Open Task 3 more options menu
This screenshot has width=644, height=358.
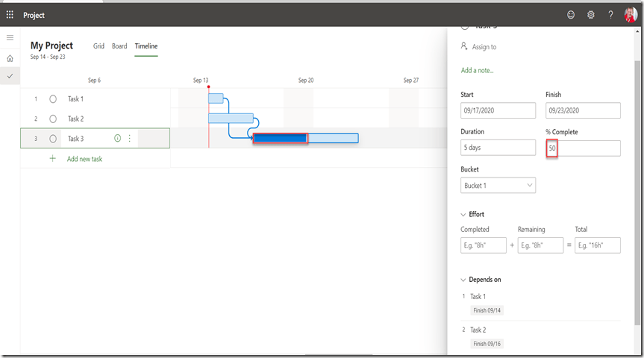129,139
